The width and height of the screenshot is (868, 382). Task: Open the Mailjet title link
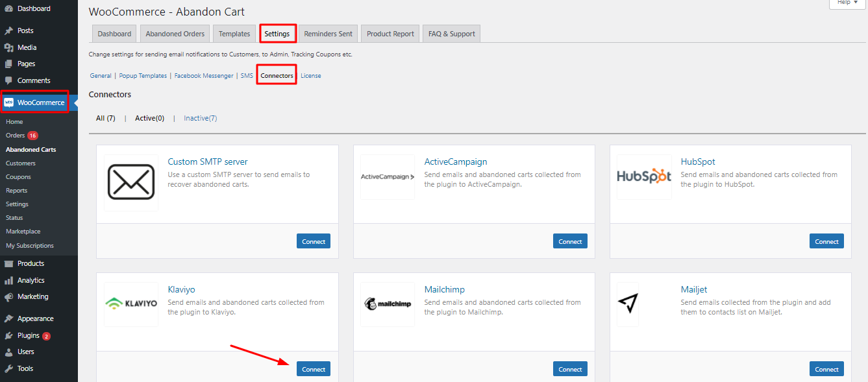[x=694, y=289]
